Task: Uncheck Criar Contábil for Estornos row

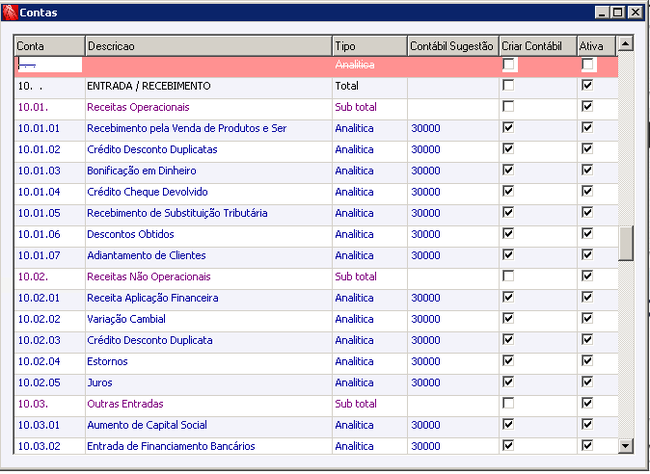Action: coord(508,361)
